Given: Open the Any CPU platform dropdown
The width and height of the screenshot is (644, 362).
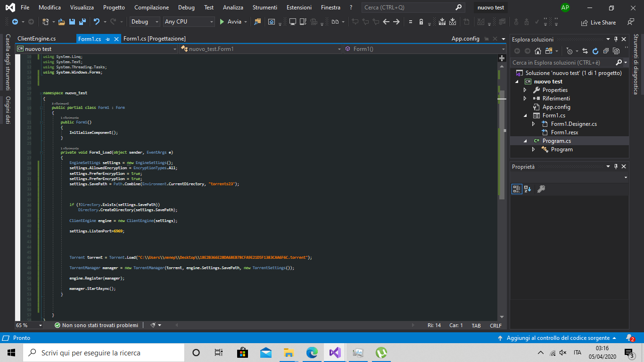Looking at the screenshot, I should pos(211,22).
